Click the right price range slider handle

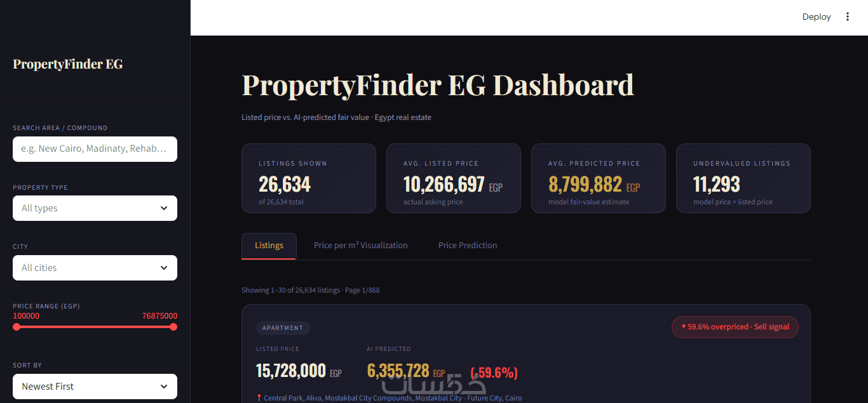click(x=173, y=327)
